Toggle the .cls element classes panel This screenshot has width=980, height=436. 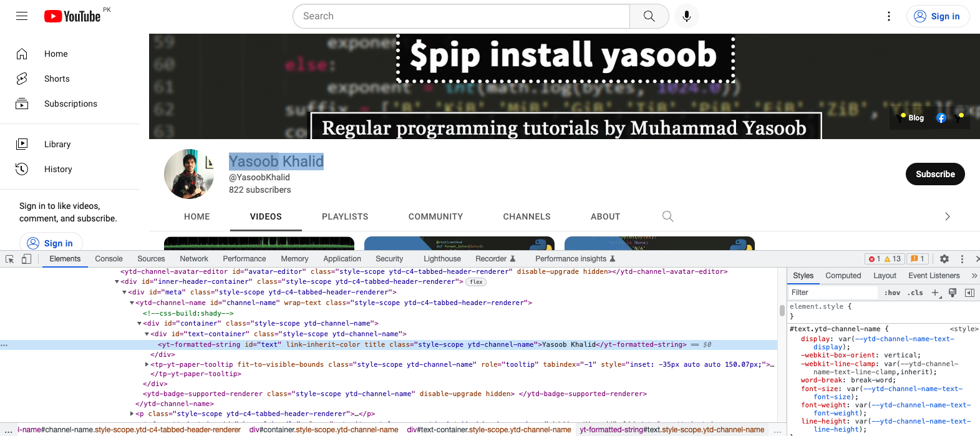[915, 293]
